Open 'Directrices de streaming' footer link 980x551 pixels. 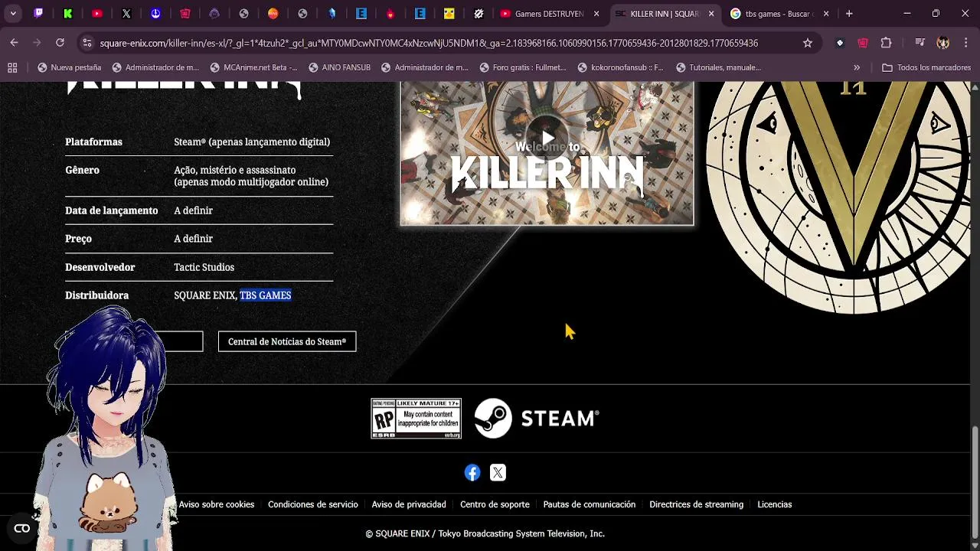pos(697,504)
